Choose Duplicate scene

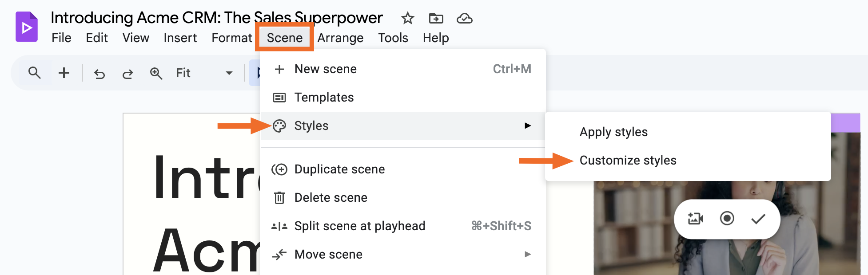tap(402, 169)
